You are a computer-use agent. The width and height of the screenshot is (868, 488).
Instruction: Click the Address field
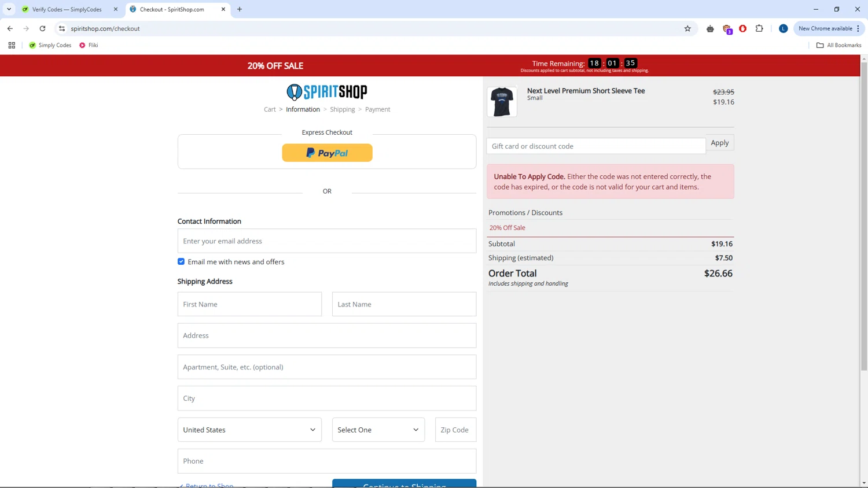(x=327, y=335)
